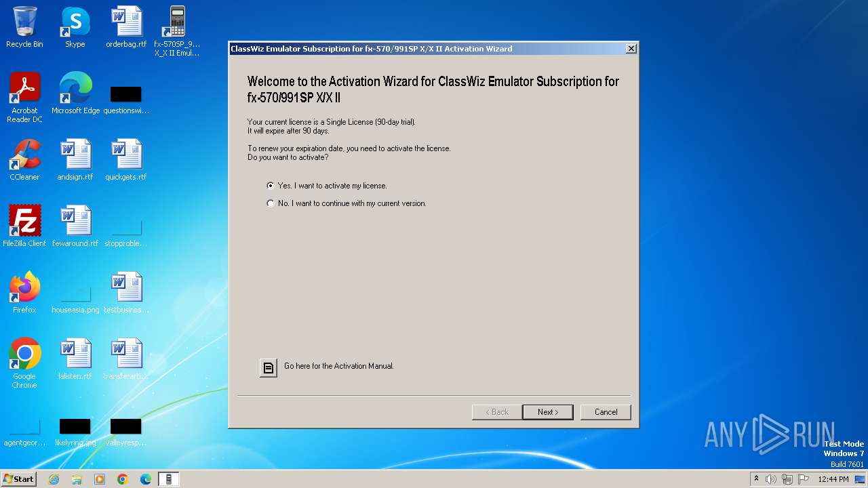Launch Skype from the desktop
The width and height of the screenshot is (868, 488).
point(75,27)
